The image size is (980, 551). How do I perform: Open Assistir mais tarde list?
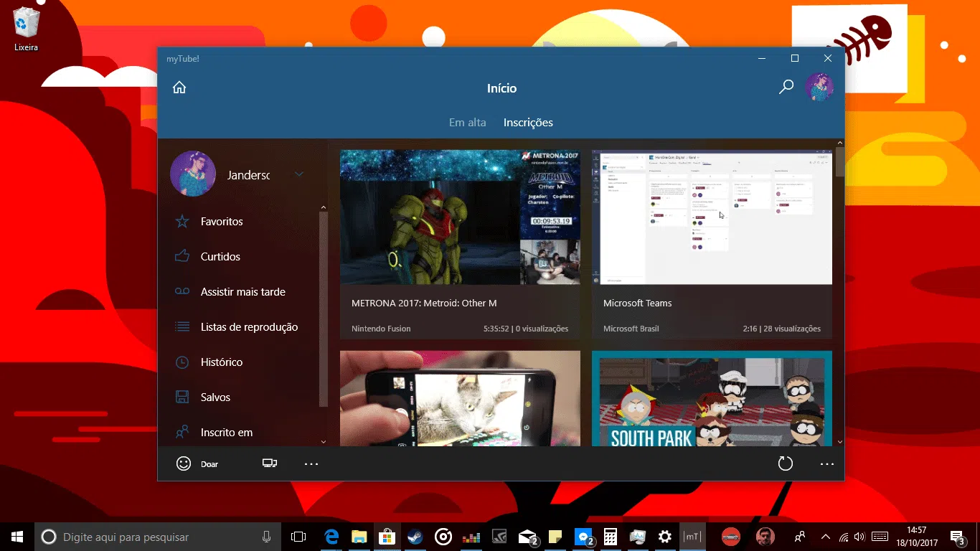pyautogui.click(x=242, y=292)
